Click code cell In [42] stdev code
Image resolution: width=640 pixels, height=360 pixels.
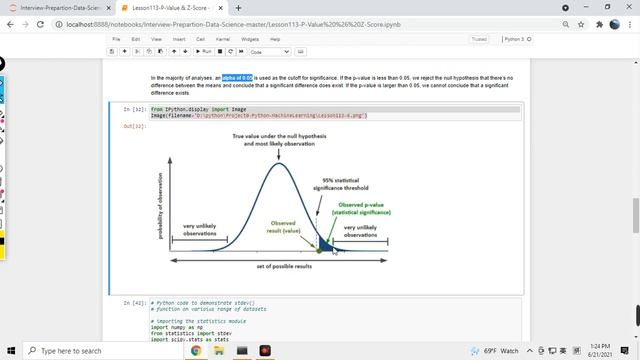pyautogui.click(x=335, y=321)
